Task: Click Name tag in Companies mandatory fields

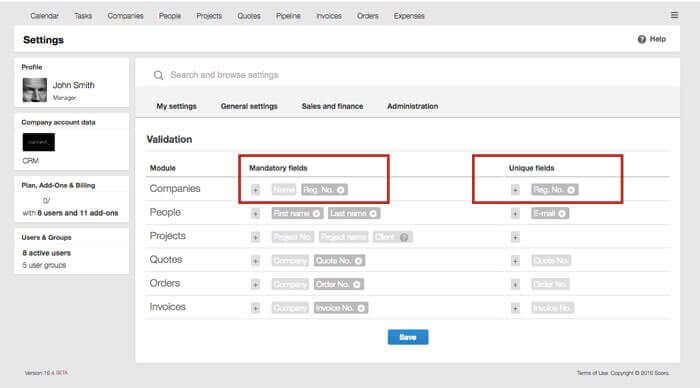Action: pos(283,190)
